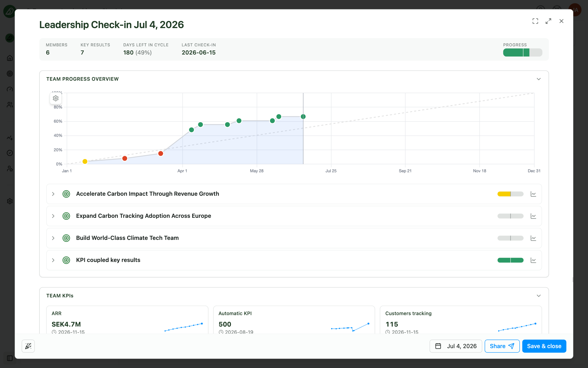Open chart for Accelerate Carbon Impact objective
This screenshot has width=588, height=368.
(533, 194)
